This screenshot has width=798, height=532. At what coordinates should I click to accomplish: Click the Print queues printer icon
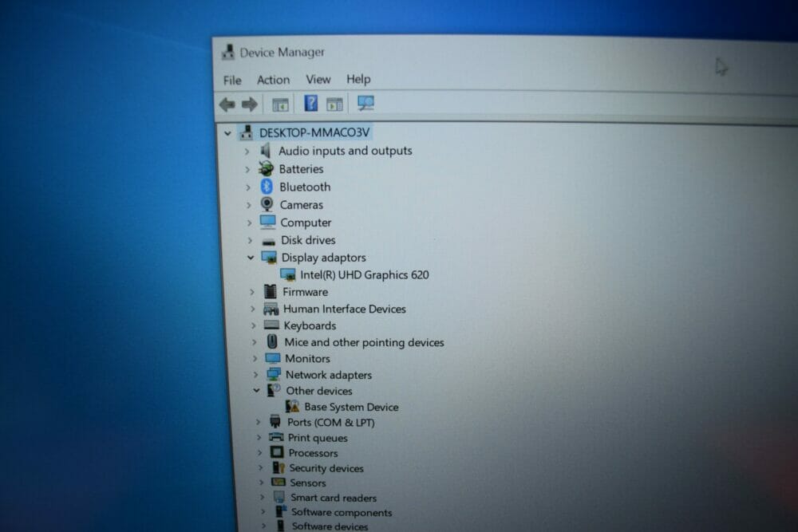(x=276, y=437)
